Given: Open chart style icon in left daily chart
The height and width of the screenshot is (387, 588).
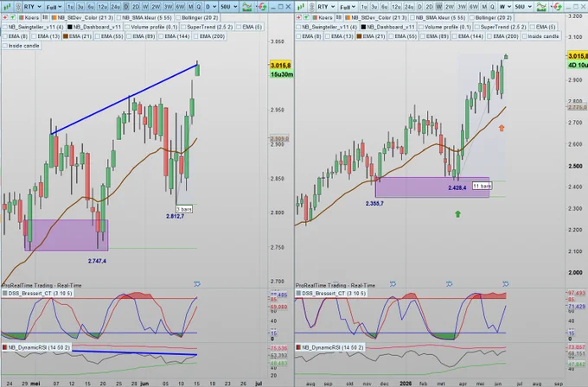Looking at the screenshot, I should 7,7.
